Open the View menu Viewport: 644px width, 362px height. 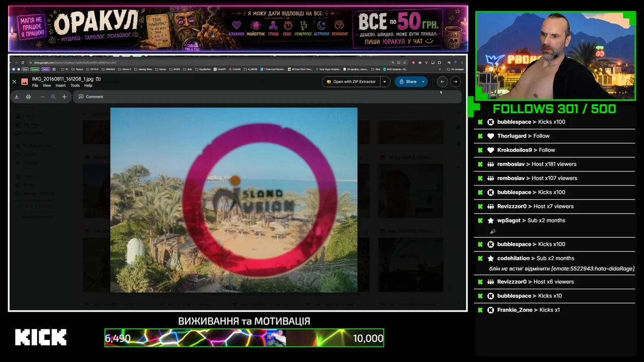[47, 85]
